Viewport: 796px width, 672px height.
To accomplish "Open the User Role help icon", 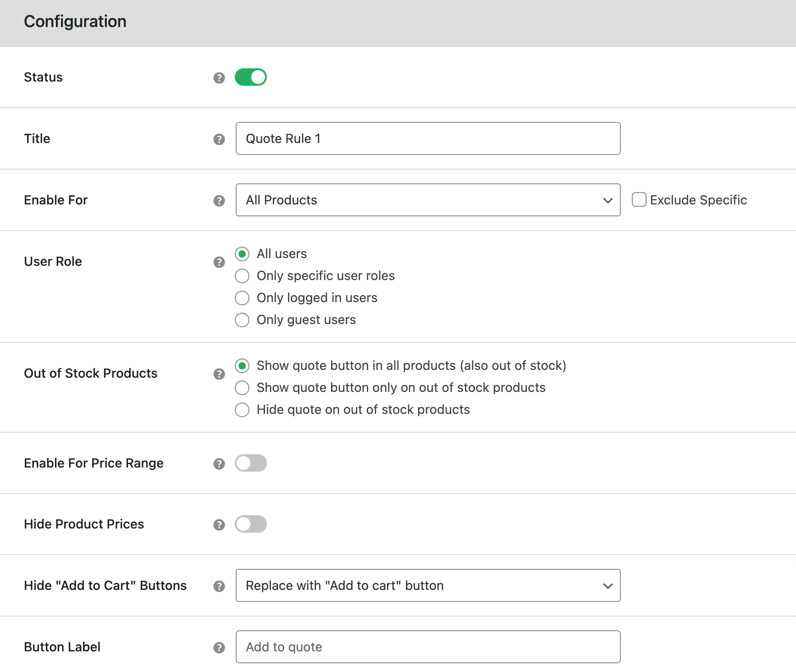I will point(219,262).
